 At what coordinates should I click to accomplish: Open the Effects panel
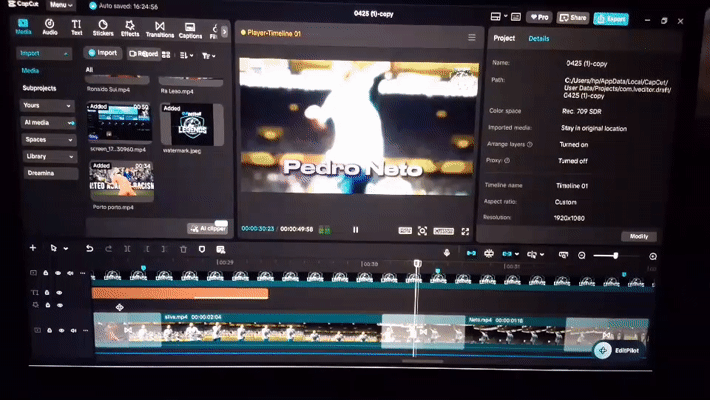(130, 28)
